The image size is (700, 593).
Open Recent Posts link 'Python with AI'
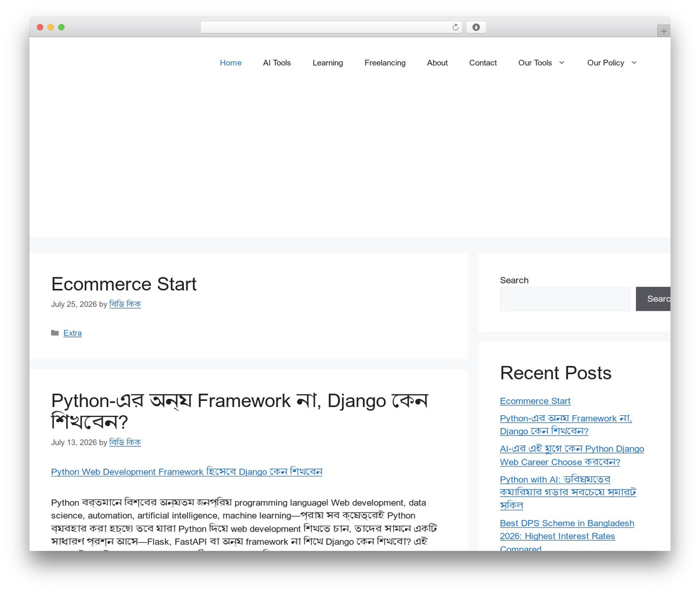click(x=568, y=492)
